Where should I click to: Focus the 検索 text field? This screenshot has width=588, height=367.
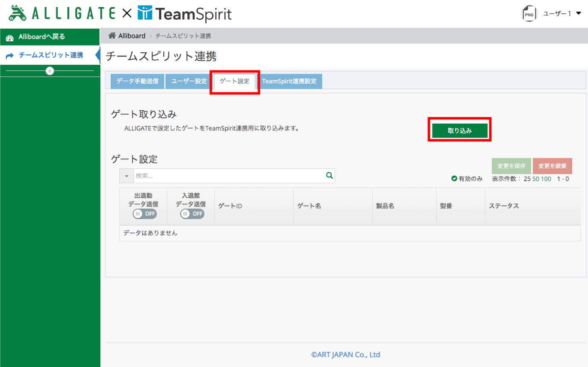tap(229, 176)
